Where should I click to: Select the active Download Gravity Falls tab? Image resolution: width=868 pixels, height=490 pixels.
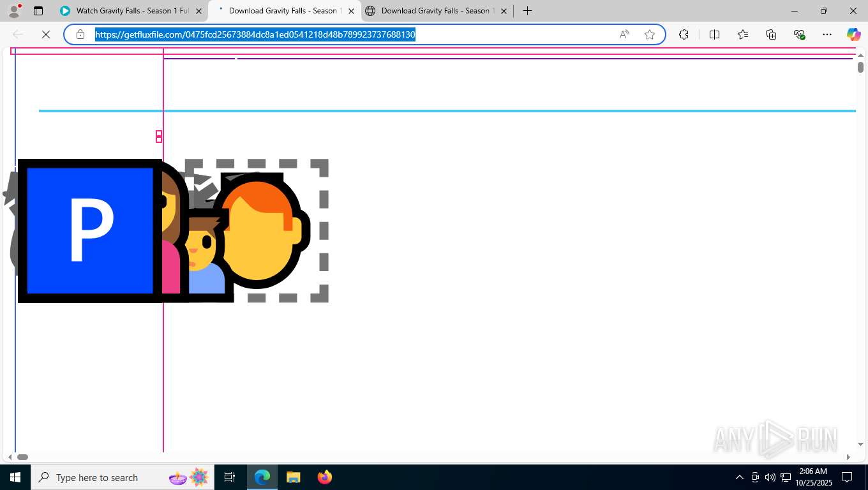[x=284, y=11]
